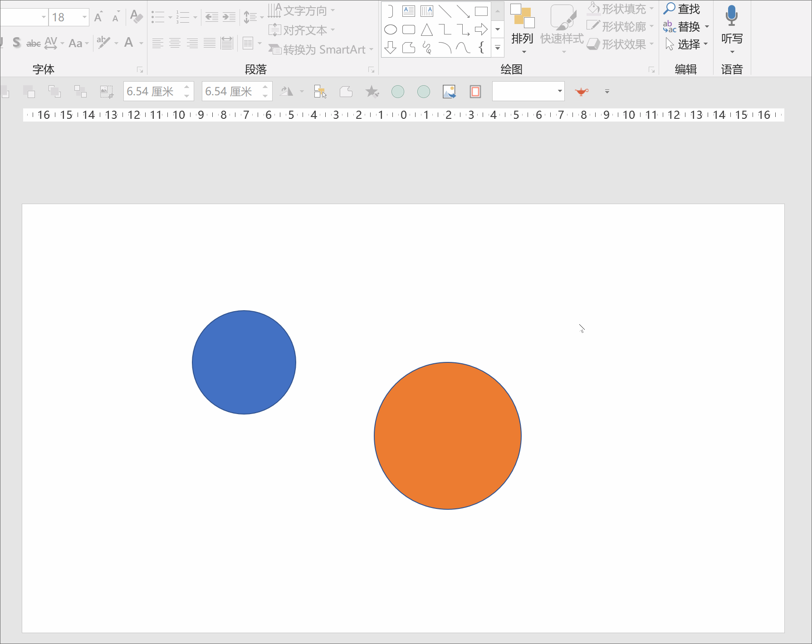The height and width of the screenshot is (644, 812).
Task: Enable center text alignment
Action: coord(175,44)
